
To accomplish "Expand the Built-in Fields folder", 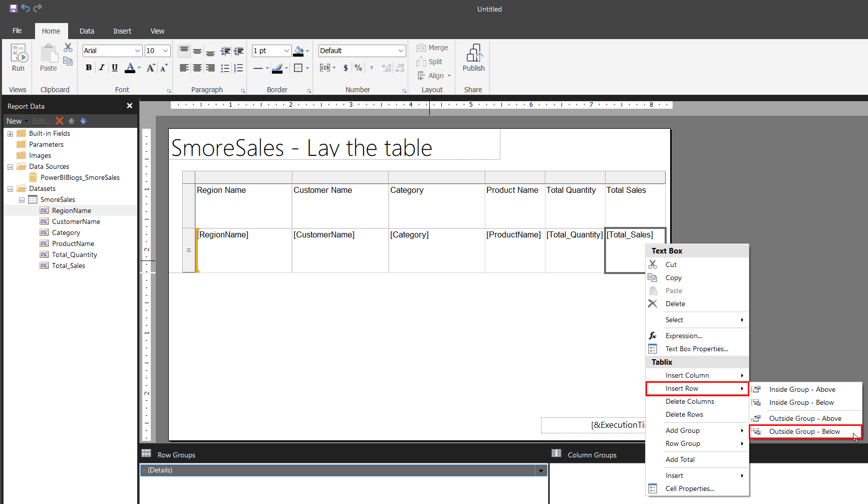I will tap(10, 134).
